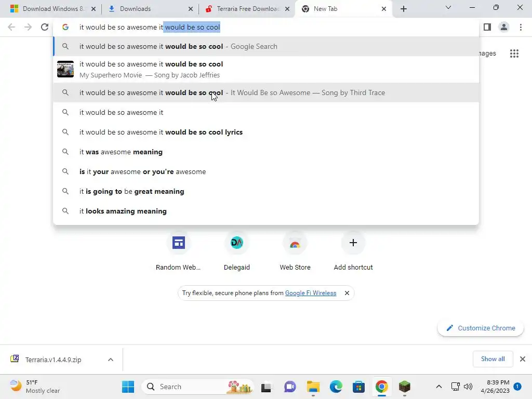The image size is (532, 399).
Task: Open the Terraria.v1.4.4.9.zip download
Action: click(x=54, y=360)
